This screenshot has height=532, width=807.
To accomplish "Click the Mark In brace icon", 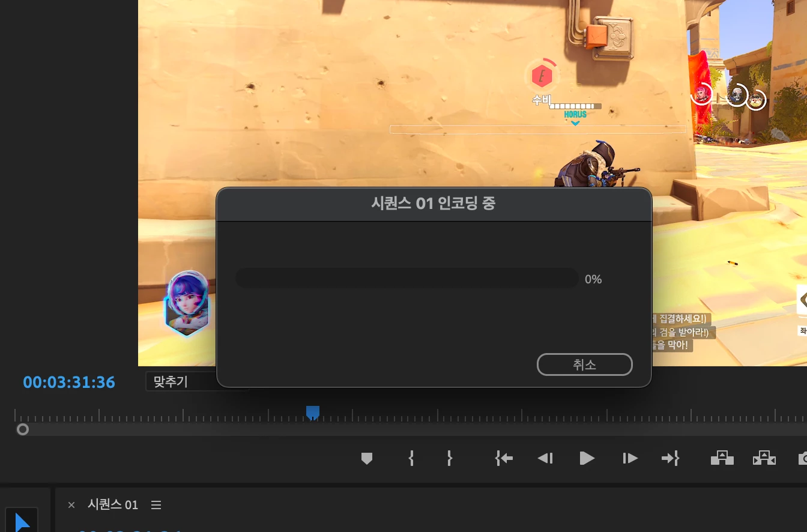I will pyautogui.click(x=411, y=459).
